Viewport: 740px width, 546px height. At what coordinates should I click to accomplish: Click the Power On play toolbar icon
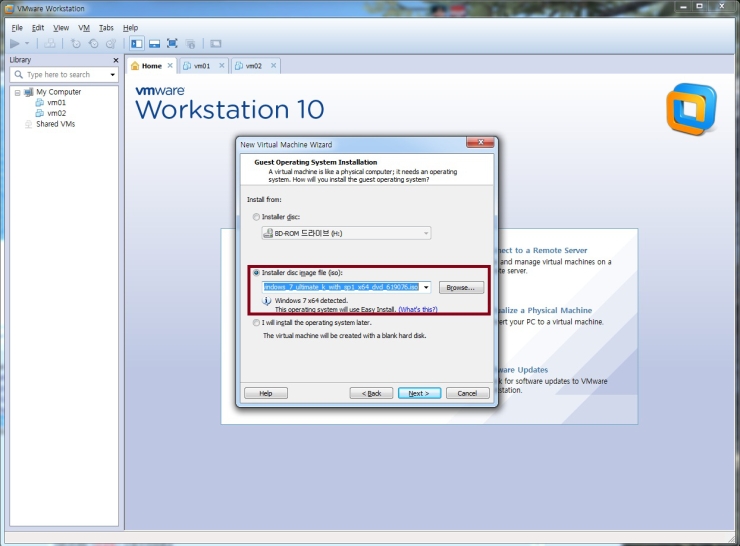click(x=15, y=44)
